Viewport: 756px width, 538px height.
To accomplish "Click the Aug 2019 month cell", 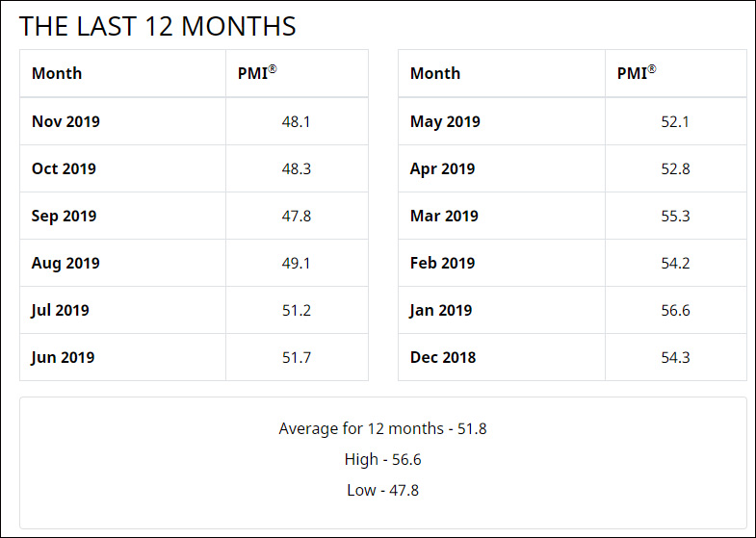I will [x=65, y=263].
